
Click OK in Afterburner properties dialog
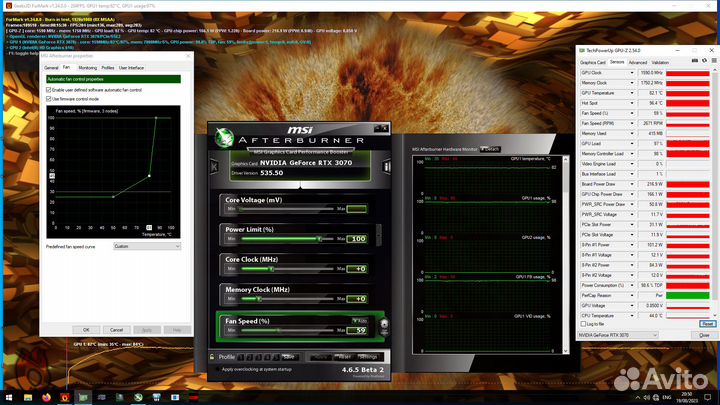click(x=86, y=330)
